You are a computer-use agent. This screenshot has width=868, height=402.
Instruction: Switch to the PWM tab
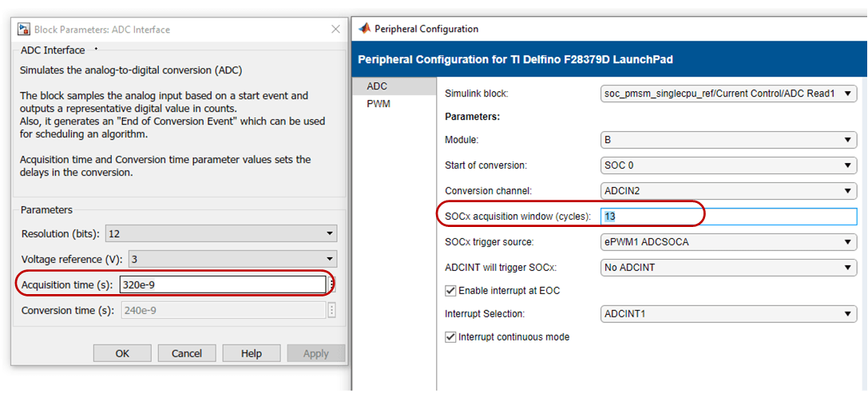pyautogui.click(x=379, y=104)
